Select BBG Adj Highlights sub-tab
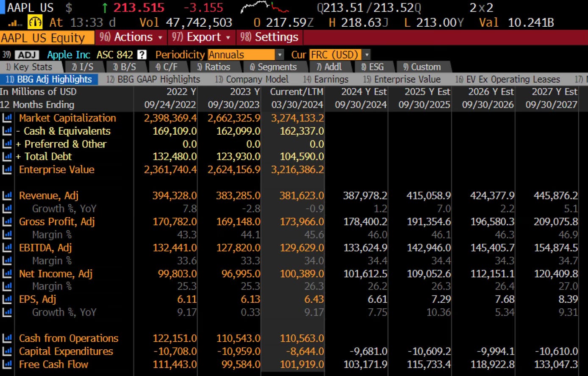 pos(49,79)
